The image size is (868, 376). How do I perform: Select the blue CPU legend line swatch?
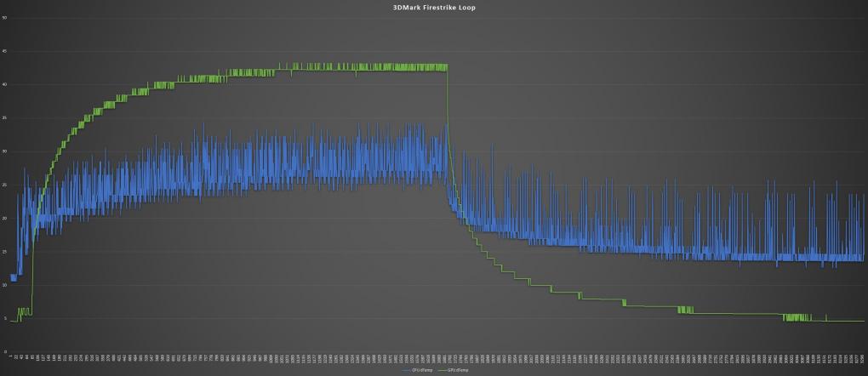405,370
